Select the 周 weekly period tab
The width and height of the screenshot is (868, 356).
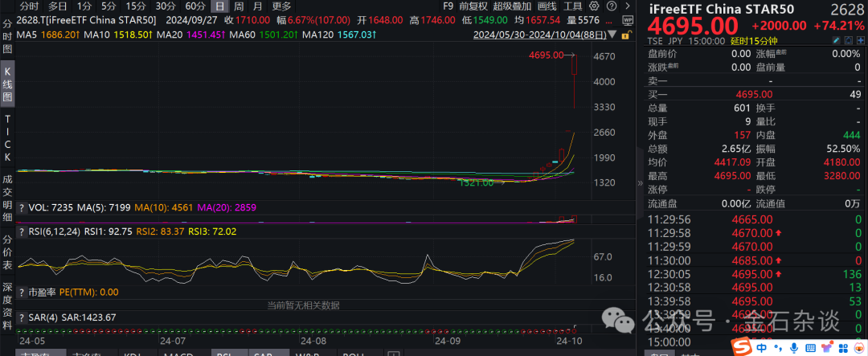coord(239,6)
